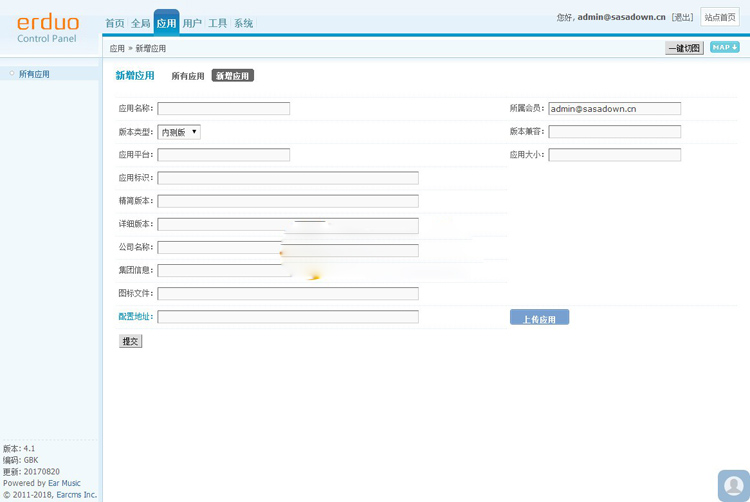The width and height of the screenshot is (750, 502).
Task: Open the 工具 navigation tab
Action: pos(218,23)
